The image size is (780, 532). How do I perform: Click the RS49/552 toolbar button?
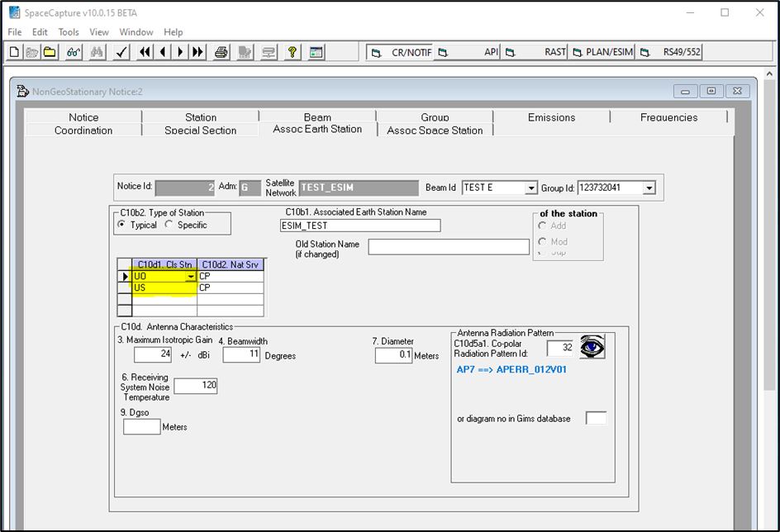[669, 52]
